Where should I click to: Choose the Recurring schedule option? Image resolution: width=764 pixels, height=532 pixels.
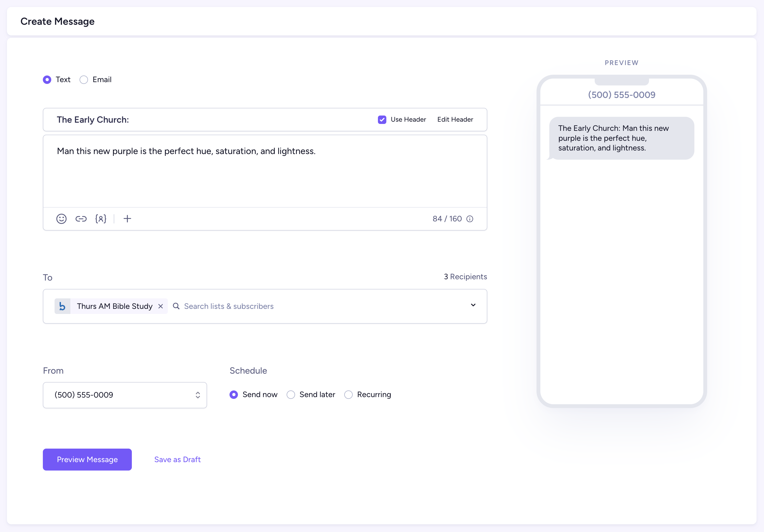pos(348,395)
